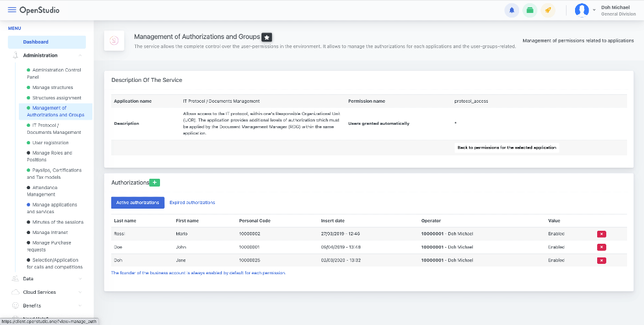This screenshot has height=325, width=644.
Task: Remove Doh Jane authorization with red X
Action: point(601,260)
